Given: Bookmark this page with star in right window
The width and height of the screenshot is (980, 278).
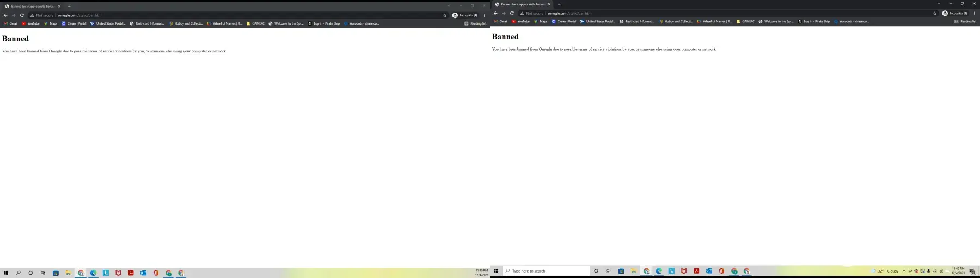Looking at the screenshot, I should (x=935, y=13).
